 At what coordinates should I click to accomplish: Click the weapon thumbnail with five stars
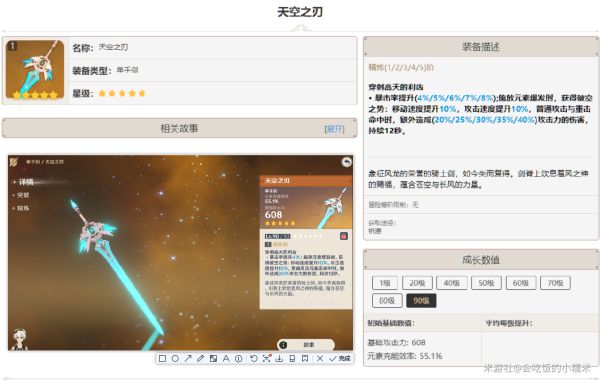point(35,70)
